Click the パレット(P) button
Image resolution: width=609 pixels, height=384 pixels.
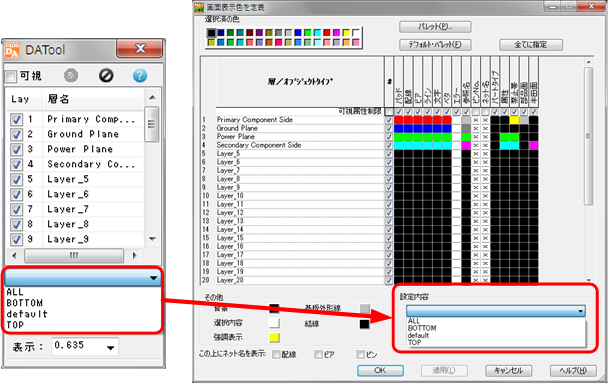click(x=435, y=27)
